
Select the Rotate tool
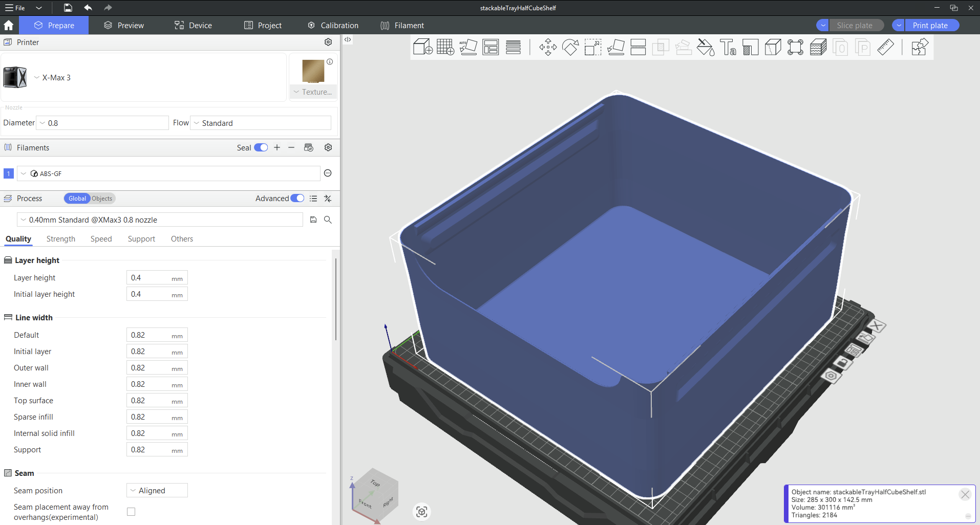(x=570, y=47)
